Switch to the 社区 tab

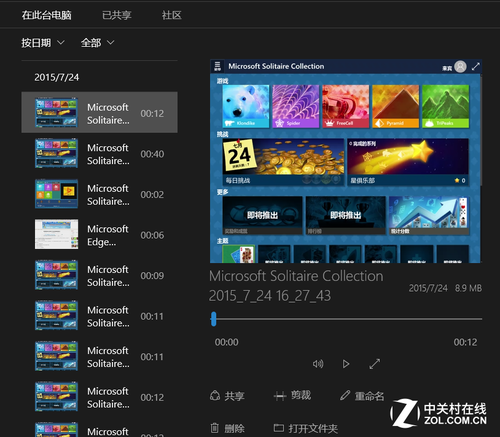172,15
